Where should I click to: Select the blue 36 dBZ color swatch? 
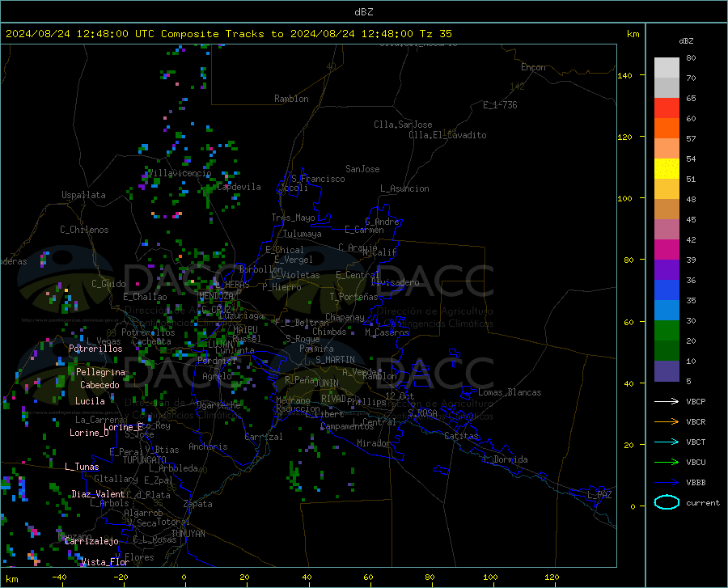pyautogui.click(x=667, y=290)
